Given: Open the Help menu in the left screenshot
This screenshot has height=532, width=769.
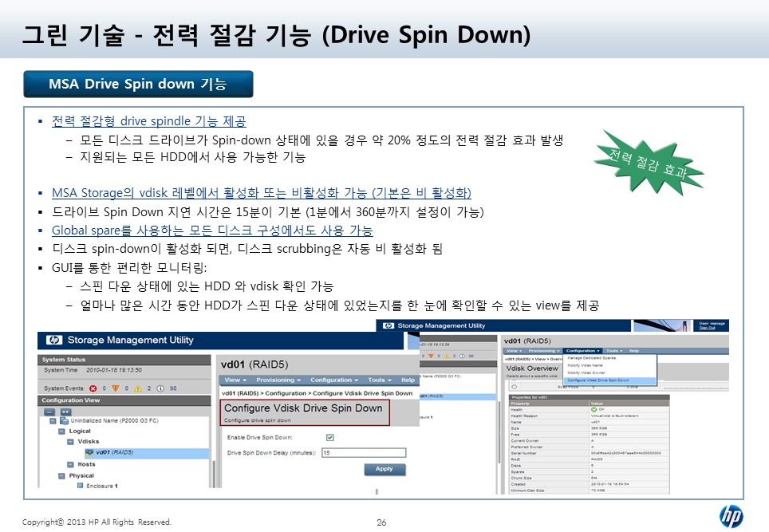Looking at the screenshot, I should click(408, 380).
